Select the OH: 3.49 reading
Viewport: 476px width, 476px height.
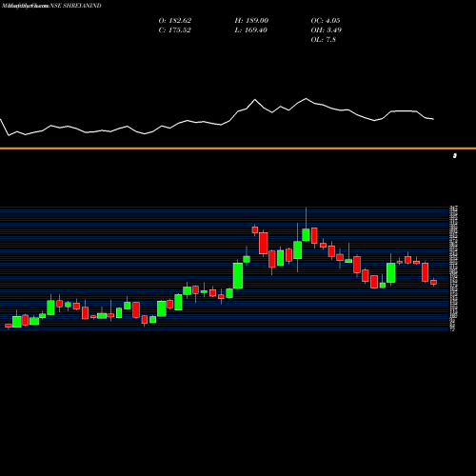tap(327, 30)
